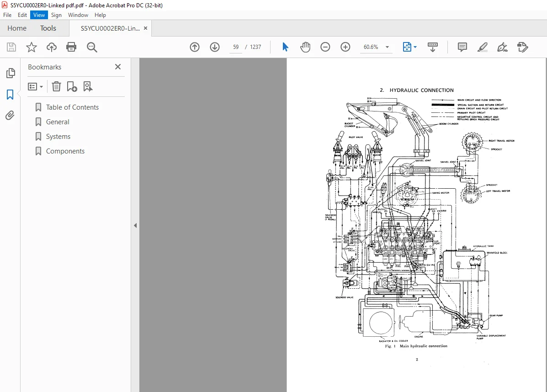
Task: Open the Edit menu
Action: point(22,15)
